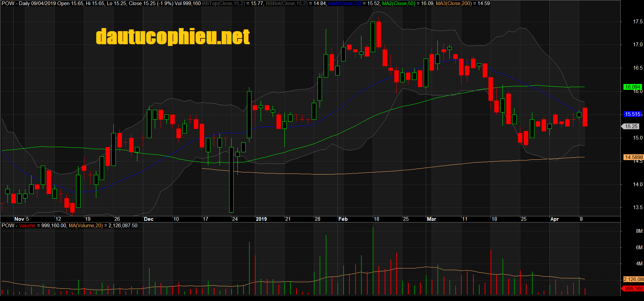Select the 2019 year label on date axis

(261, 219)
